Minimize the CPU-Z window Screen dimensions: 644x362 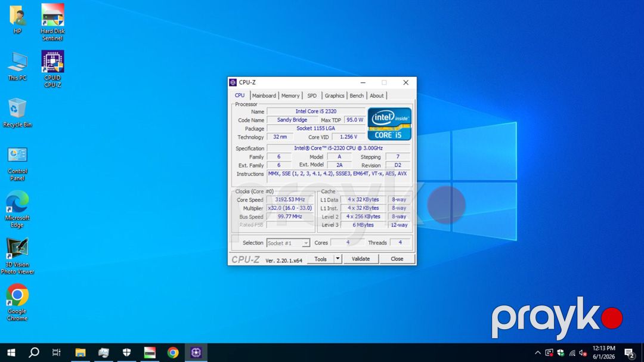363,82
